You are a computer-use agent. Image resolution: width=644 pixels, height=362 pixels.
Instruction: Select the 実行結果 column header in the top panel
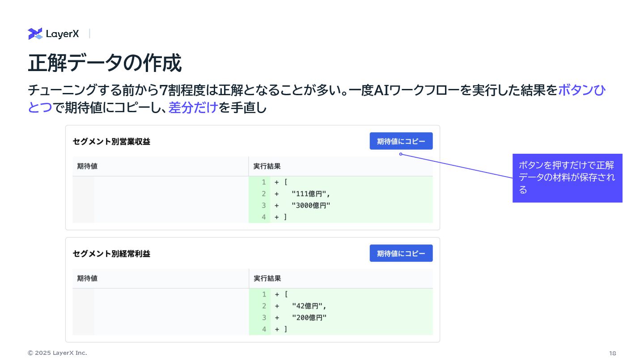tap(267, 166)
